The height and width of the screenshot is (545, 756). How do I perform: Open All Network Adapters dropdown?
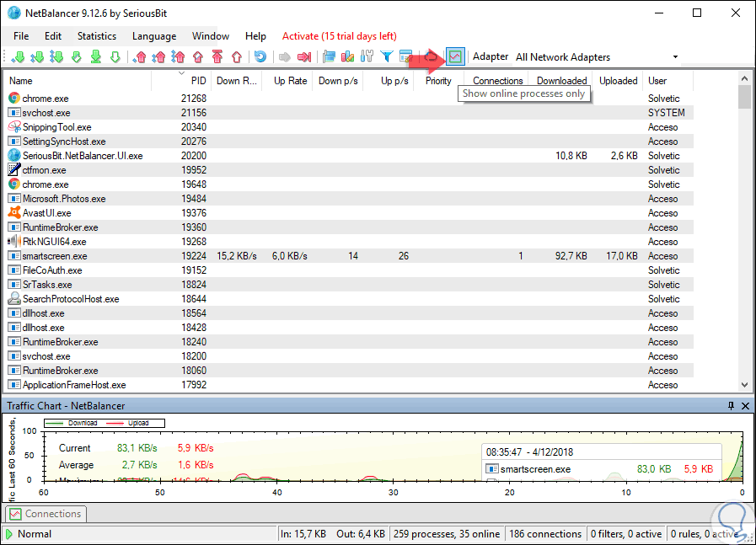coord(597,57)
